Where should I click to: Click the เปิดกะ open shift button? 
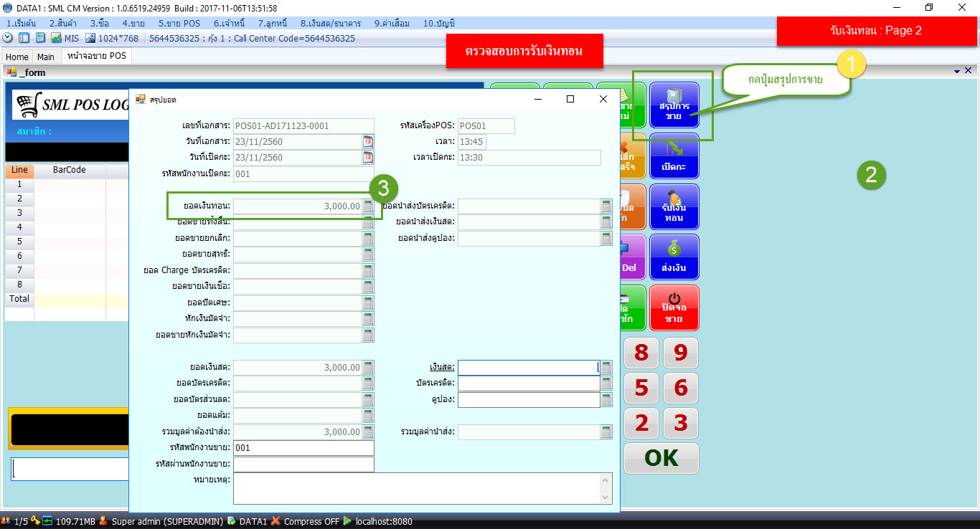point(674,156)
